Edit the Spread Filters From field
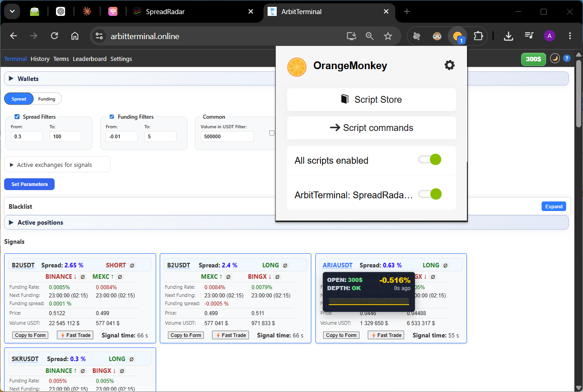The height and width of the screenshot is (392, 583). pyautogui.click(x=27, y=136)
